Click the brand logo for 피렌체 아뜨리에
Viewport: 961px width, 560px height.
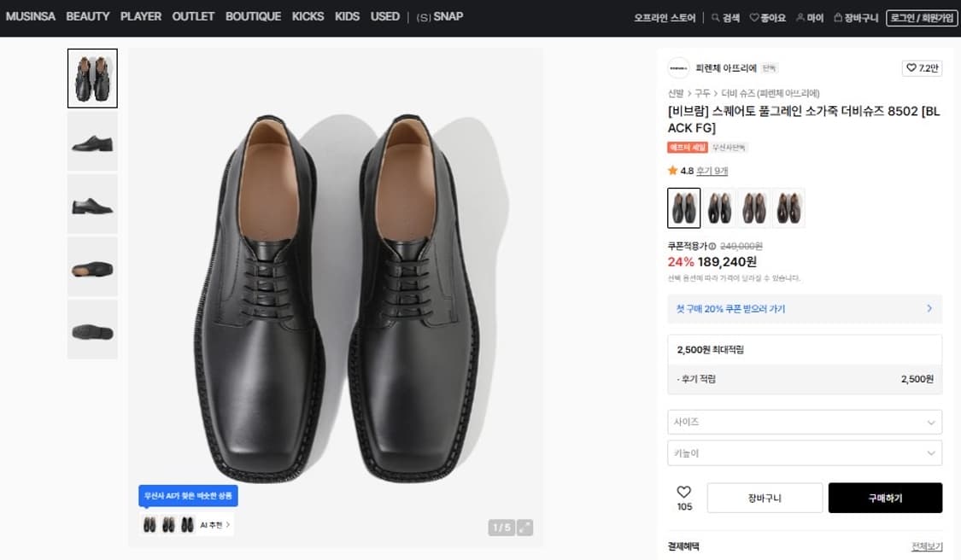[x=678, y=67]
